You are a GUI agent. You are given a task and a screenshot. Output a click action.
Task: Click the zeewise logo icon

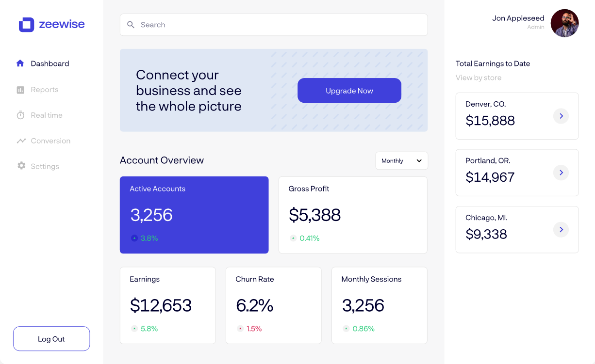tap(26, 25)
